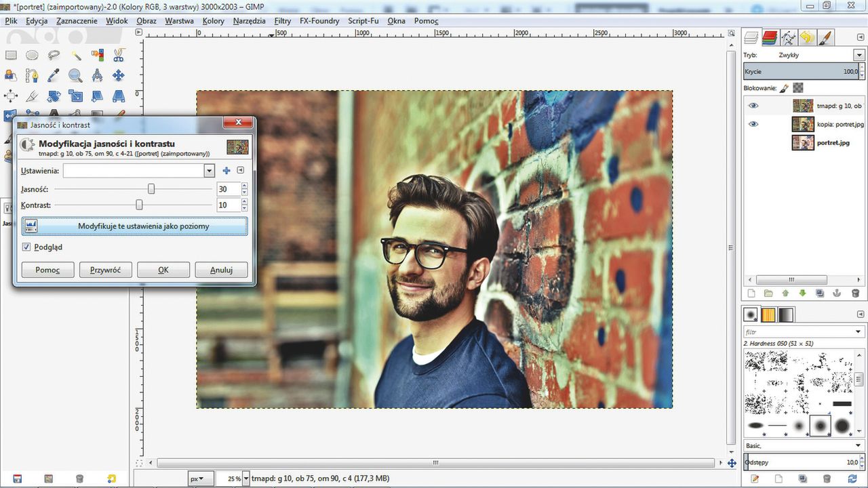Select the Free Select lasso tool
This screenshot has height=488, width=868.
(54, 55)
